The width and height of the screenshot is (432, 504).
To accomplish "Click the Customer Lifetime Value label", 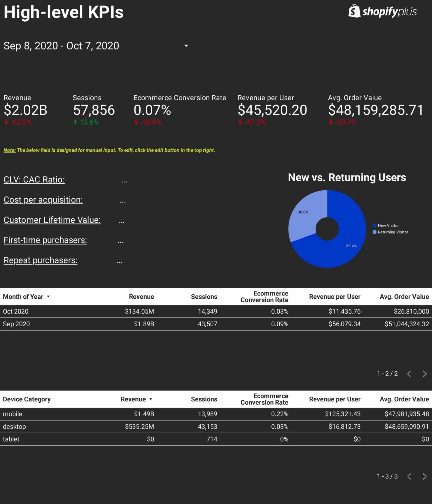I will point(52,220).
